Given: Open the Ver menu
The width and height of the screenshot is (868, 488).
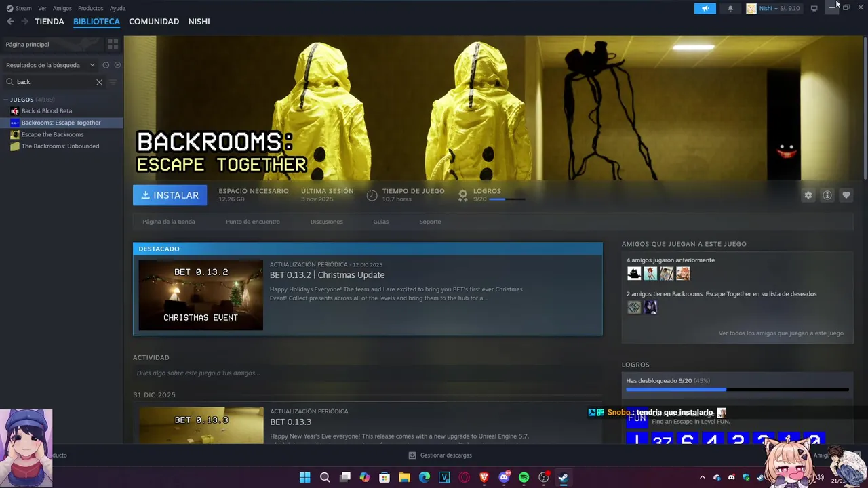Looking at the screenshot, I should click(42, 8).
